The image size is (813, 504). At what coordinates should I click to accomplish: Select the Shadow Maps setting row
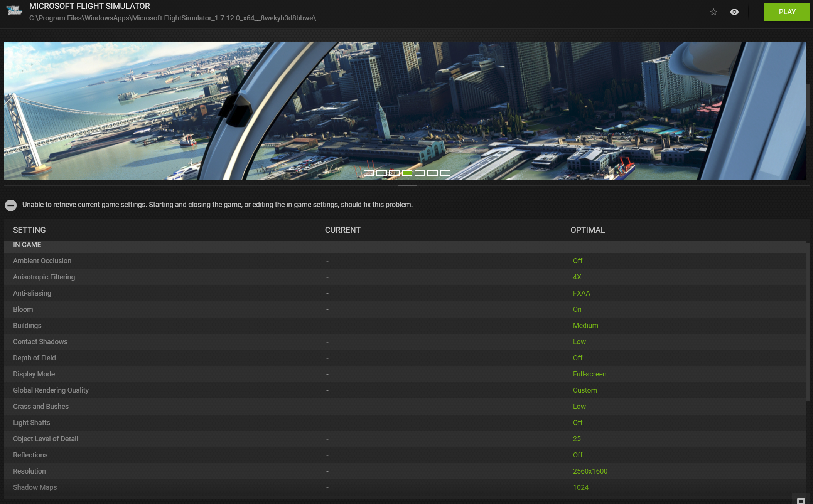pyautogui.click(x=405, y=487)
